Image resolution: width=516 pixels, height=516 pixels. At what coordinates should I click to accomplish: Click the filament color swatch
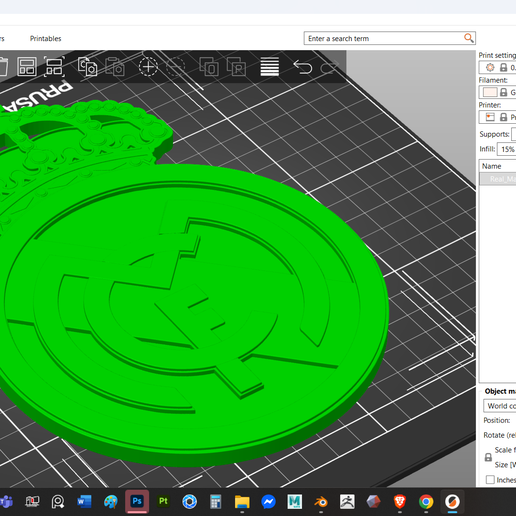(x=490, y=92)
